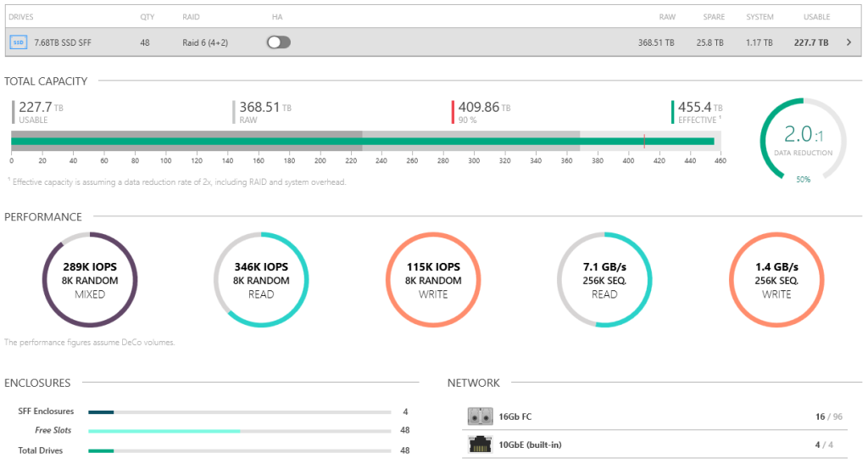
Task: Select the 289K IOPS mixed performance gauge
Action: point(90,280)
